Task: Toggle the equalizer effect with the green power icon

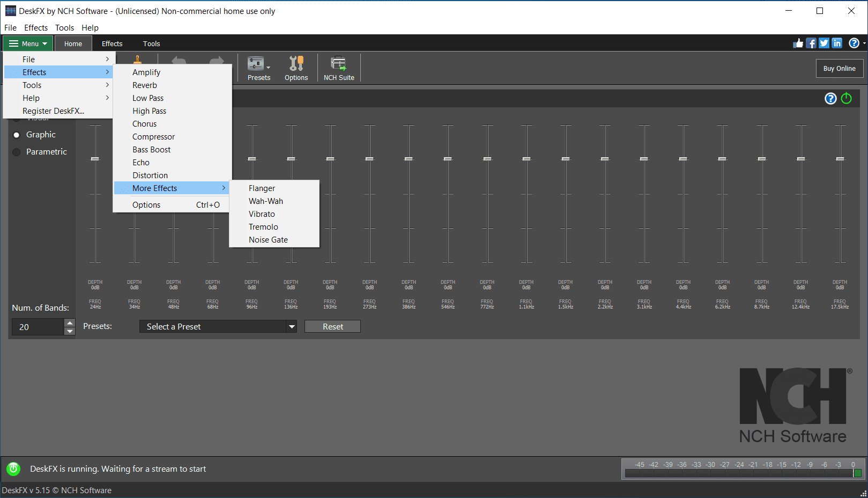Action: [x=847, y=98]
